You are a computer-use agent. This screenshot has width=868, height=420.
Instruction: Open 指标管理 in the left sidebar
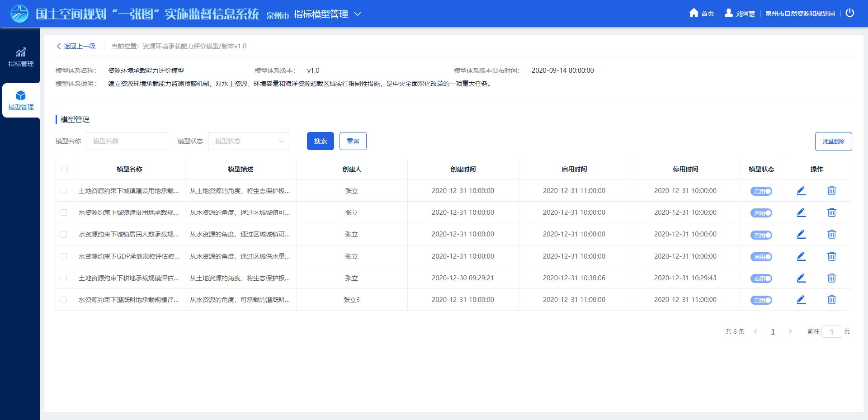[x=21, y=57]
